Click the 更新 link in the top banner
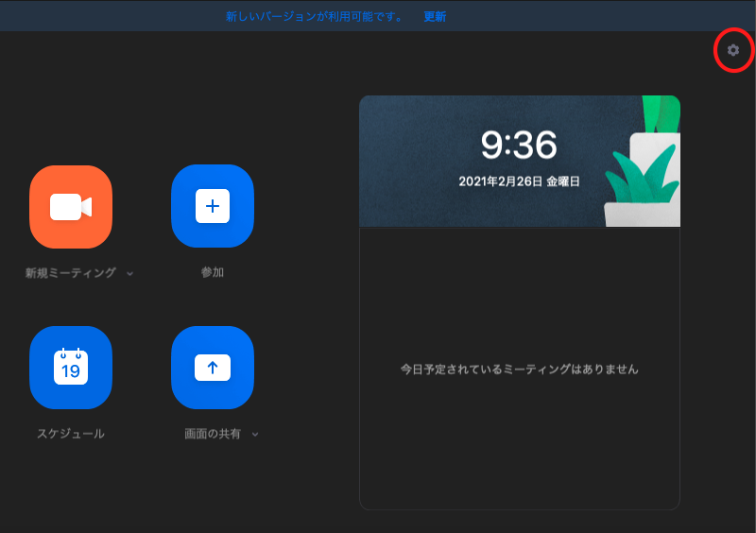 435,16
